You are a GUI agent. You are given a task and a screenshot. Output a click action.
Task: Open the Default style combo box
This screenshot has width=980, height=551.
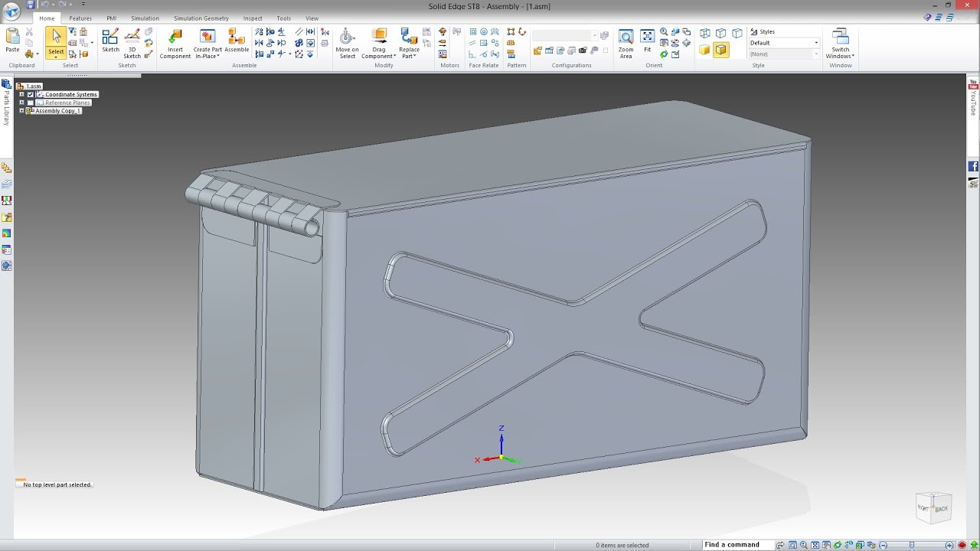coord(784,43)
